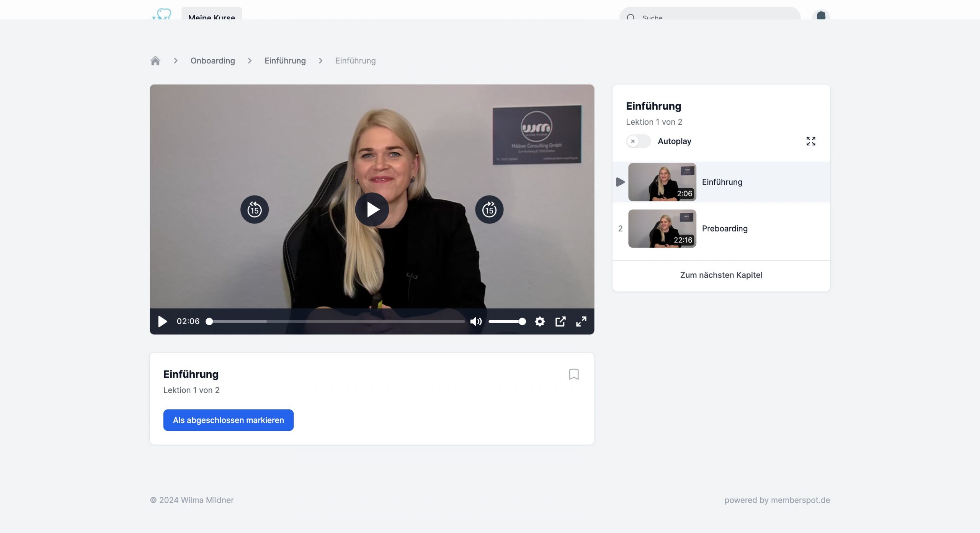Skip forward 15 seconds in video
The width and height of the screenshot is (980, 533).
[x=489, y=209]
